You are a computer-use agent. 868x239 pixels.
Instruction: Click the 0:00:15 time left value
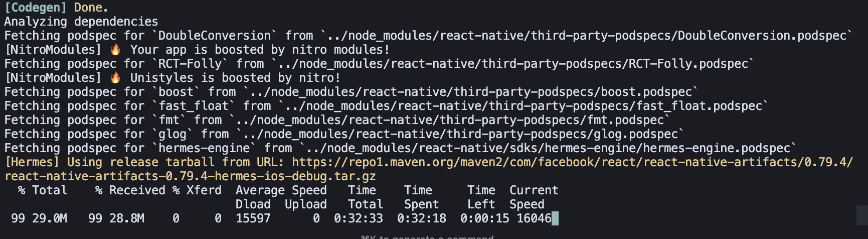tap(485, 218)
